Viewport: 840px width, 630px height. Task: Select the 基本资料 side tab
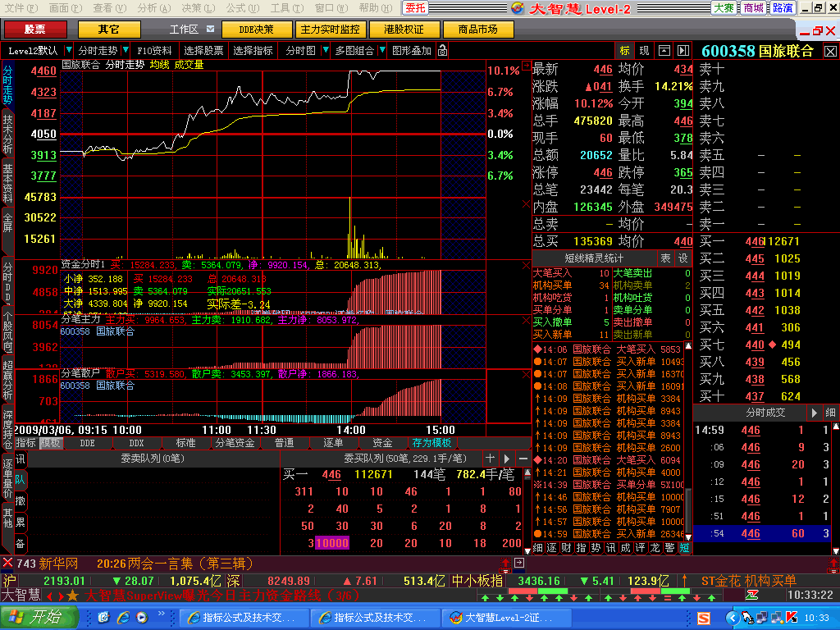click(x=7, y=183)
